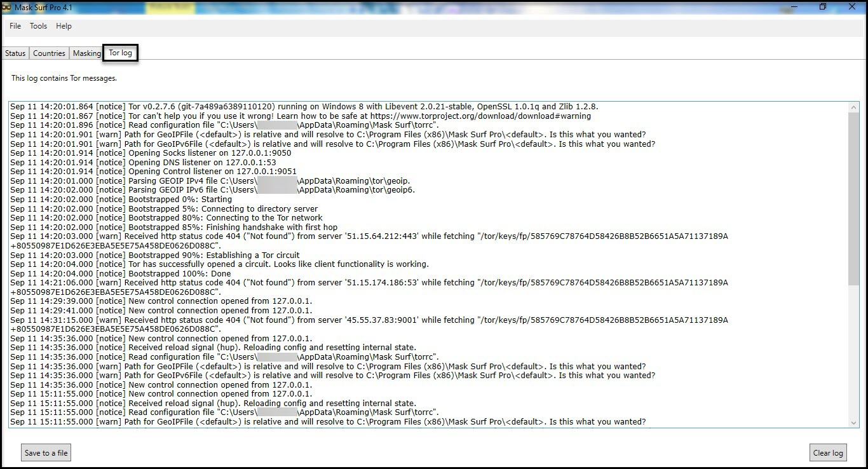Click the 'Bootstrapped 0%: Starting' line
The image size is (868, 469).
point(121,200)
